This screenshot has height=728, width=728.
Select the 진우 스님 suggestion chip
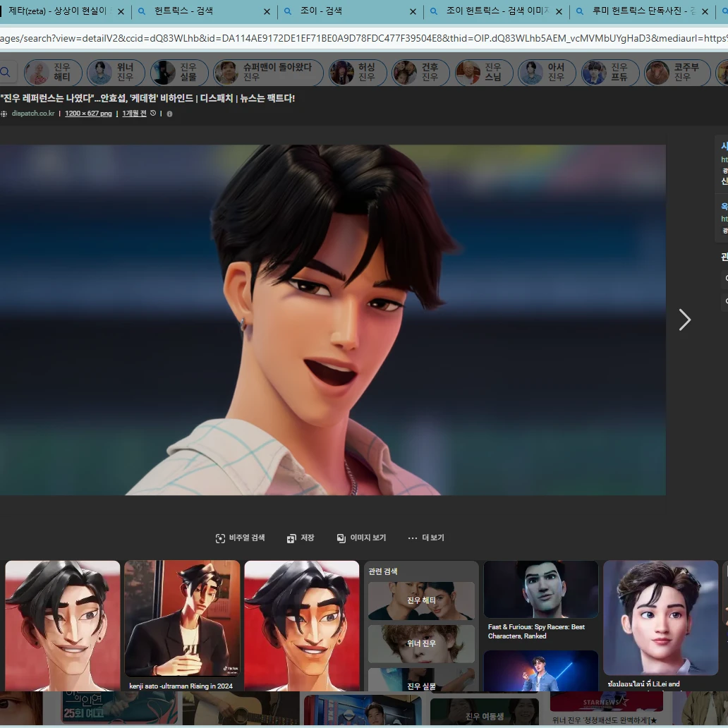(x=484, y=73)
